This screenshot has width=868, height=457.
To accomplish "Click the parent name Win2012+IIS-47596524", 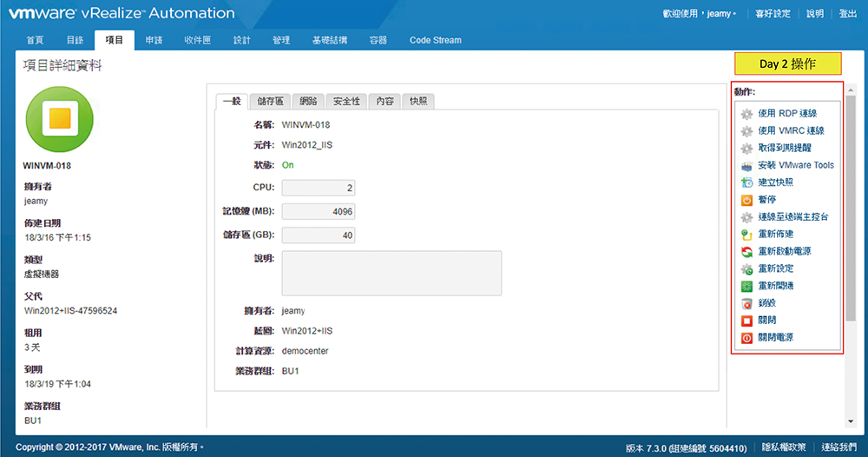I will point(71,311).
